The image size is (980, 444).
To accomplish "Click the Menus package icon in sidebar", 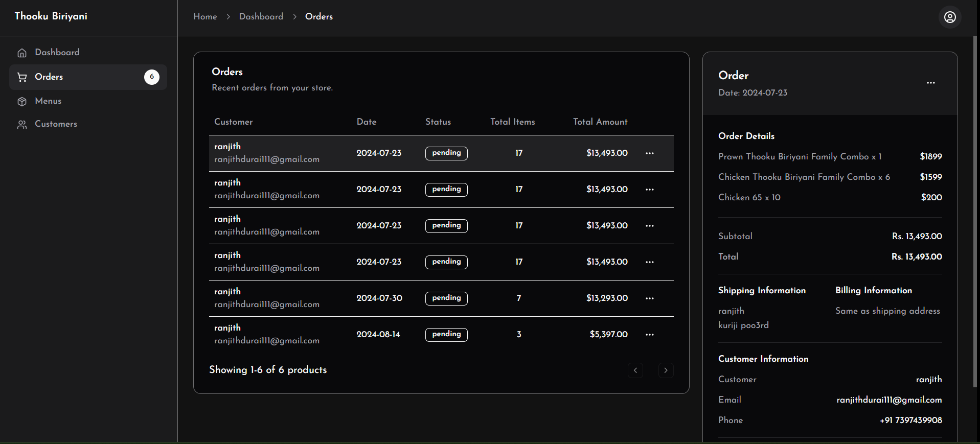I will [x=22, y=102].
